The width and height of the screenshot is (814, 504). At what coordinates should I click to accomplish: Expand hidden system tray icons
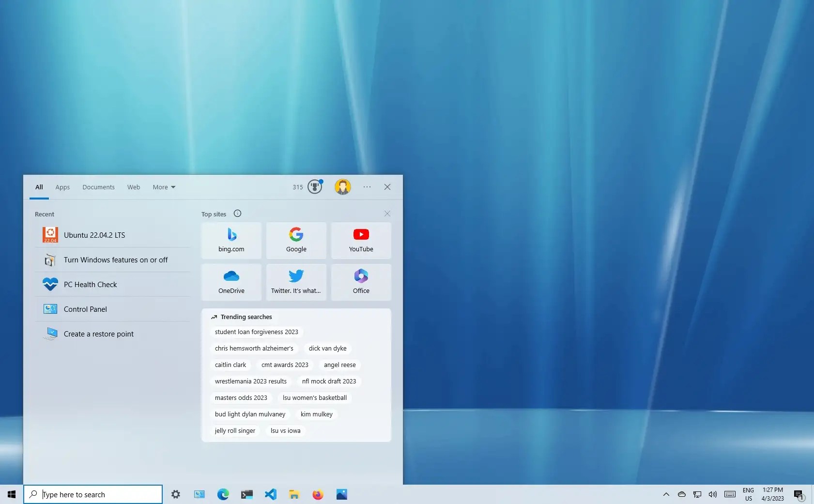click(x=666, y=494)
